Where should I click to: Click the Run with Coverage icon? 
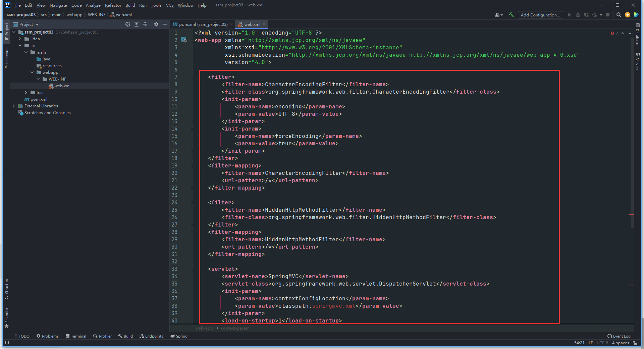pyautogui.click(x=586, y=15)
